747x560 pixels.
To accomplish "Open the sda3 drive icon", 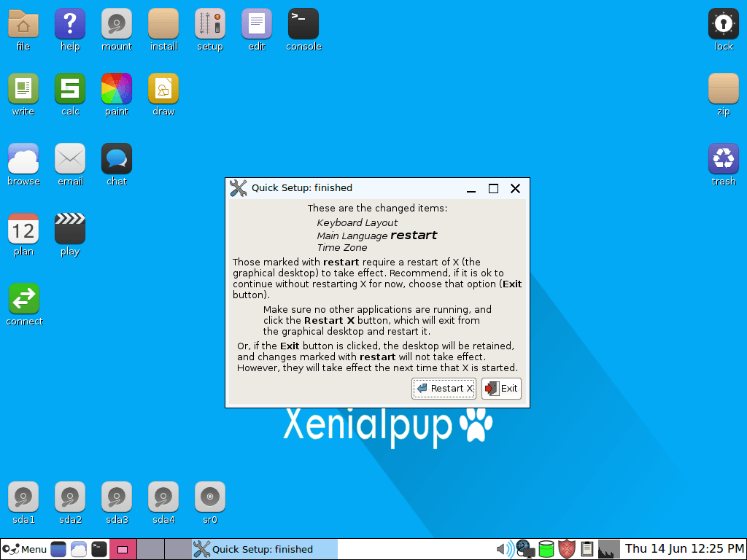I will pyautogui.click(x=116, y=497).
